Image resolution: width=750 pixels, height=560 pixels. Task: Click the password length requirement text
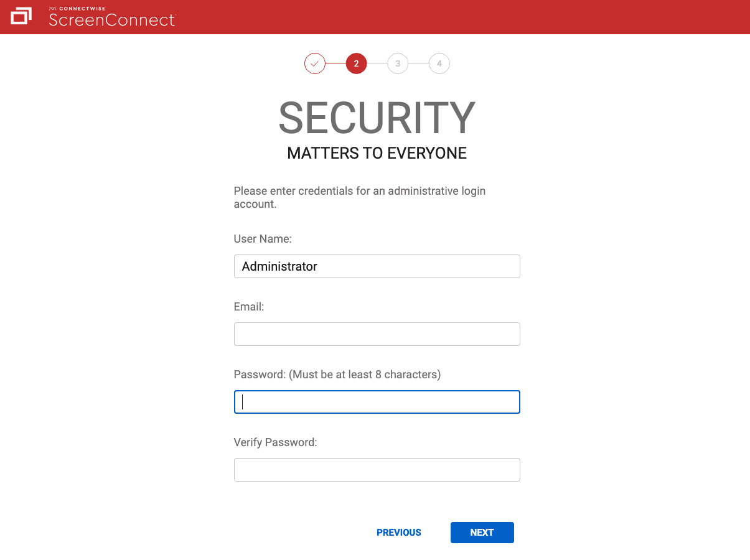336,374
